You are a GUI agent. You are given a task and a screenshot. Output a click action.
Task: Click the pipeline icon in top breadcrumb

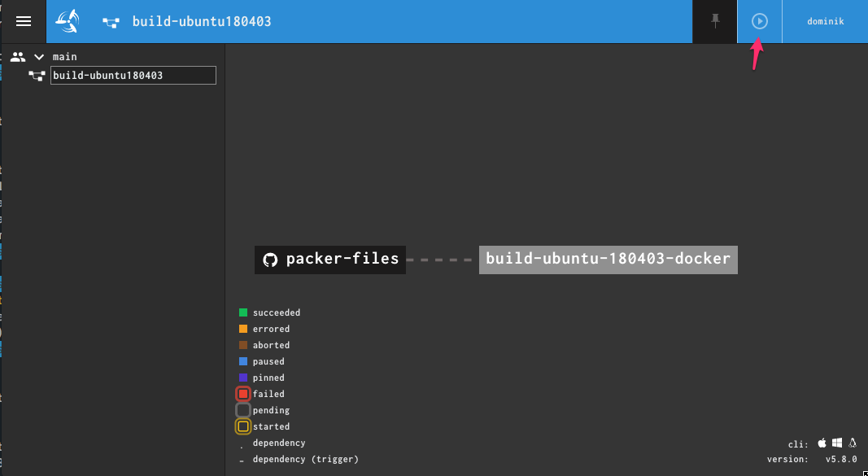[x=111, y=22]
